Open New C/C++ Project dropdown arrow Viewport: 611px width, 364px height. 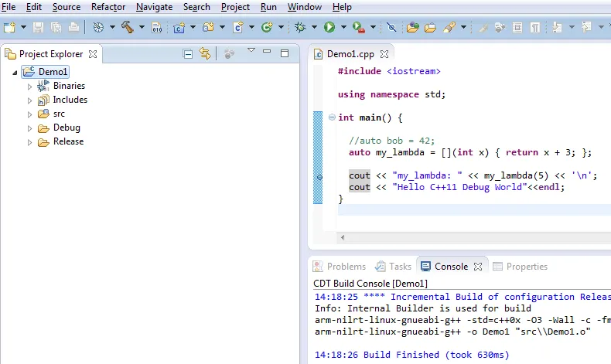click(193, 27)
